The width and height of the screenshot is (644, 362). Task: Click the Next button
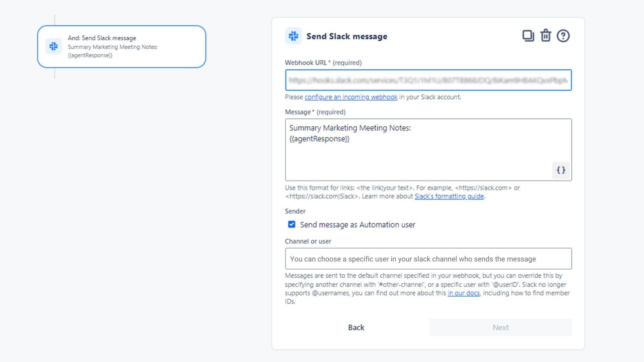point(501,327)
